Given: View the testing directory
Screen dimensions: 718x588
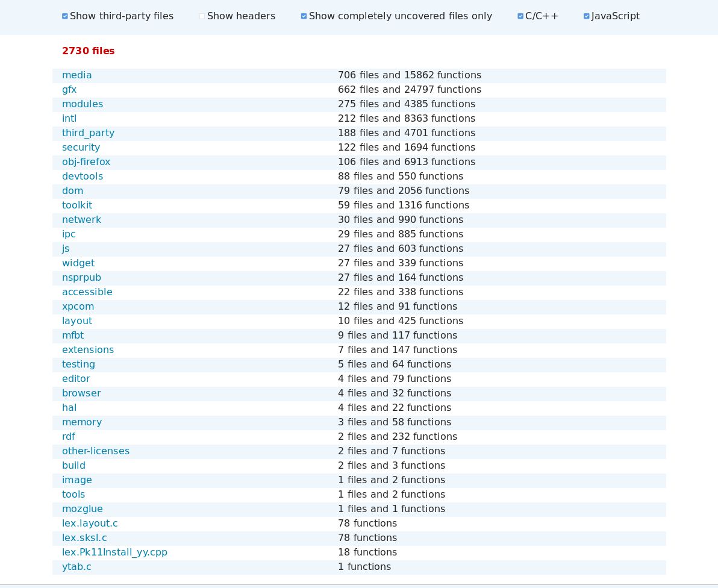Looking at the screenshot, I should 78,364.
